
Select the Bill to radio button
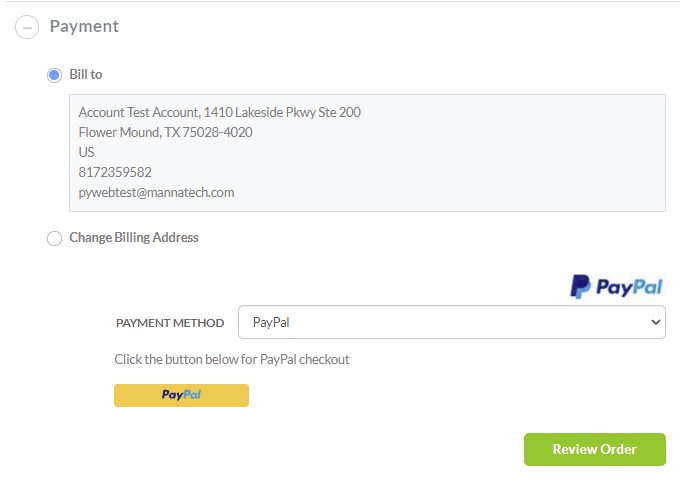coord(54,75)
